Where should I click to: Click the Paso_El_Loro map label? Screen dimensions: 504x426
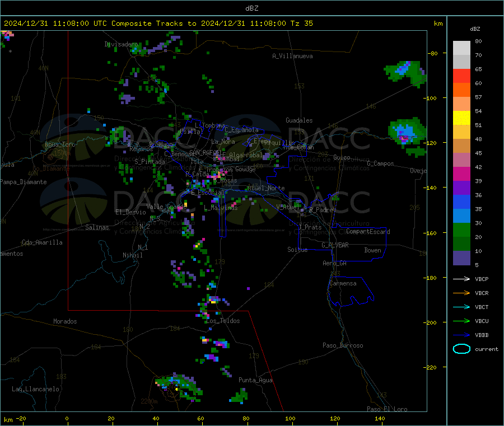click(x=387, y=409)
